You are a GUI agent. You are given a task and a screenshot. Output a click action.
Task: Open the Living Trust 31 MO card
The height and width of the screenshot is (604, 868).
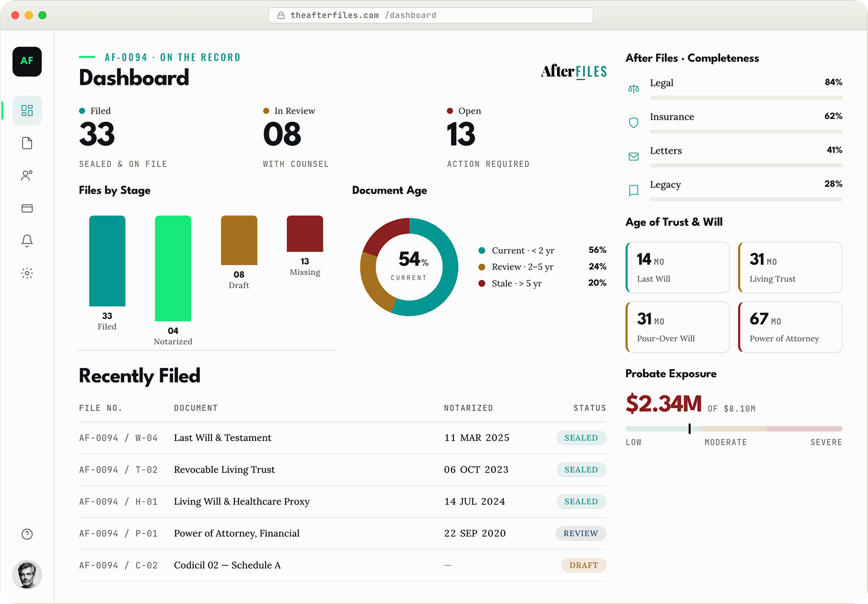[790, 267]
